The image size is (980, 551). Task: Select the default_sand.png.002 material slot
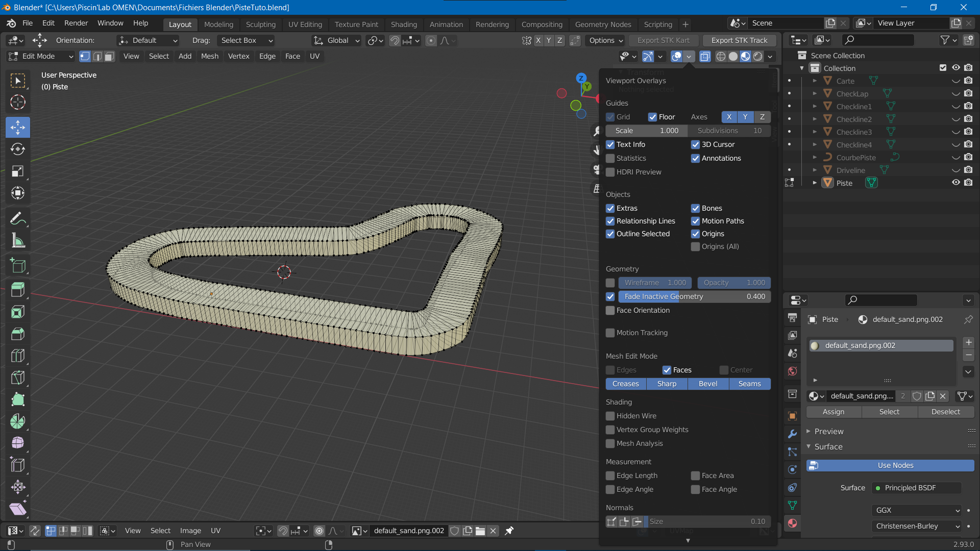pos(880,345)
